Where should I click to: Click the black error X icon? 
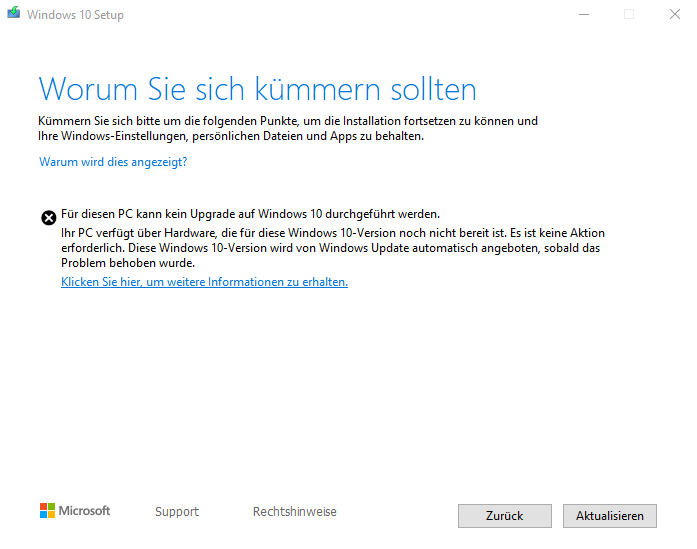48,218
